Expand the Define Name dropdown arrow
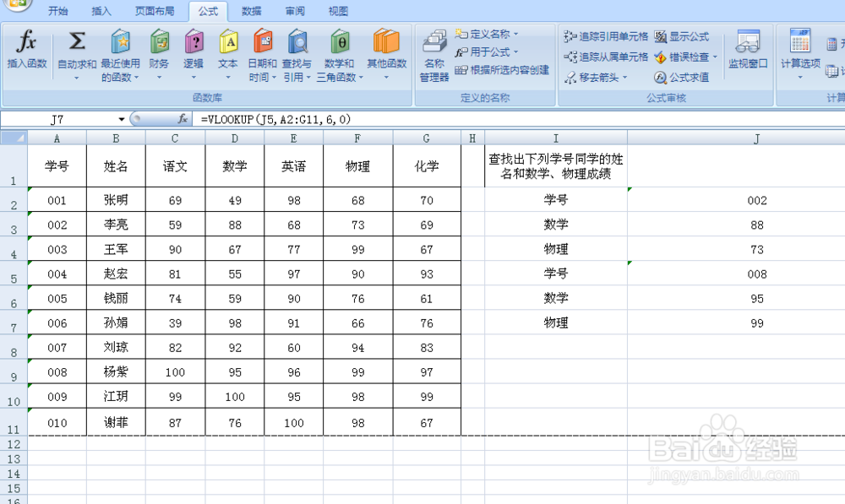845x504 pixels. 515,34
